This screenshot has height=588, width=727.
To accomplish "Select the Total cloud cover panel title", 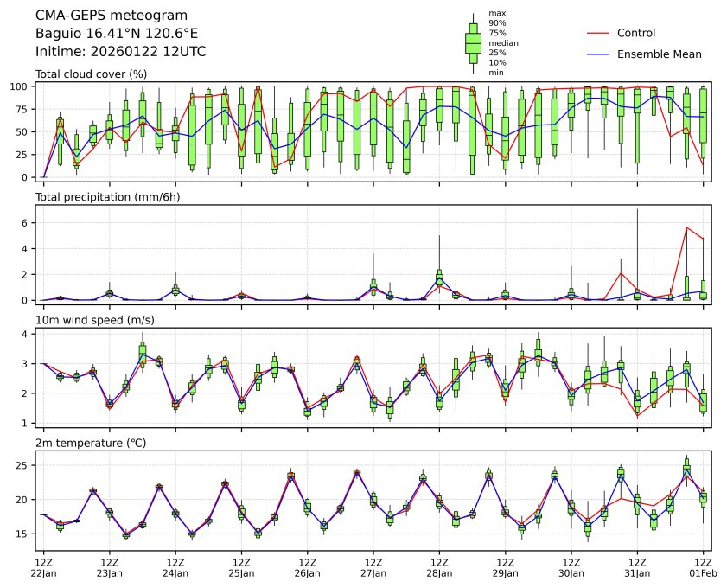I will (91, 74).
